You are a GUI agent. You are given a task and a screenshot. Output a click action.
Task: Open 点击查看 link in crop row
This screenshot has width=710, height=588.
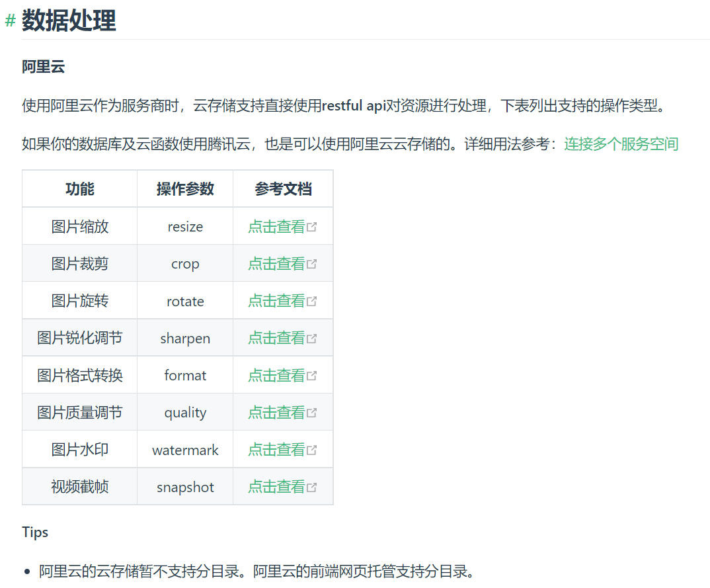click(x=276, y=264)
